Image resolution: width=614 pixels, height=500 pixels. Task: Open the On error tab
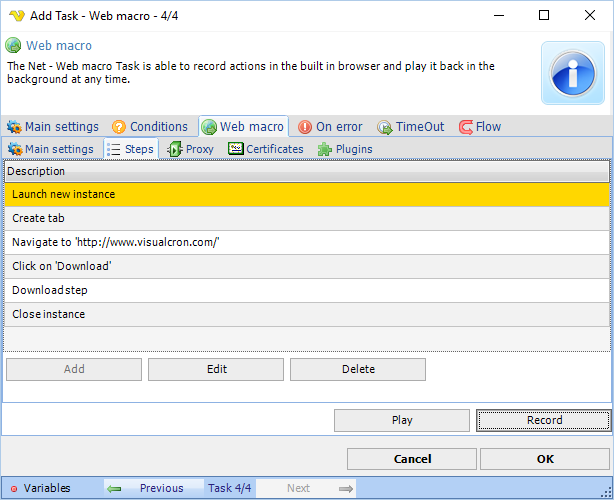pos(330,126)
